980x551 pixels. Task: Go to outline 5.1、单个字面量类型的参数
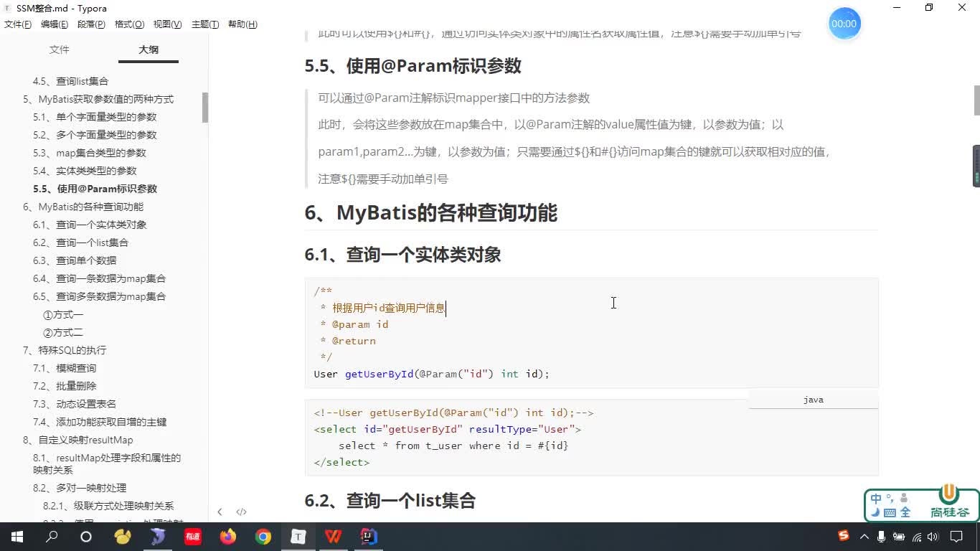pyautogui.click(x=95, y=117)
